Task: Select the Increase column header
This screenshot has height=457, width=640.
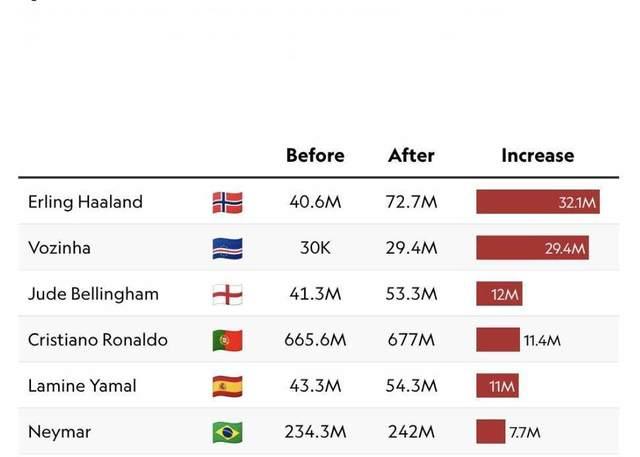Action: pos(538,155)
